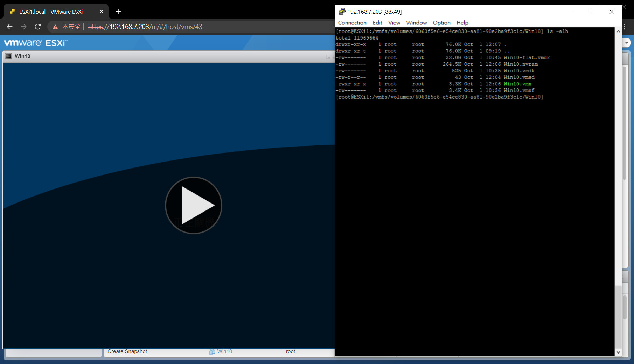Image resolution: width=634 pixels, height=364 pixels.
Task: Reload the ESXi web page
Action: [x=38, y=27]
